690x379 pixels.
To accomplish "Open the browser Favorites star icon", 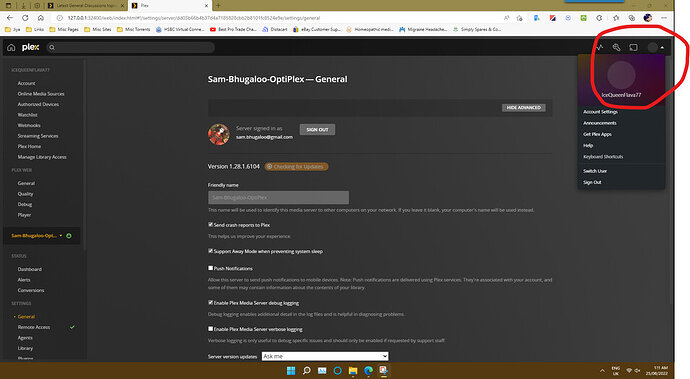I will point(616,18).
